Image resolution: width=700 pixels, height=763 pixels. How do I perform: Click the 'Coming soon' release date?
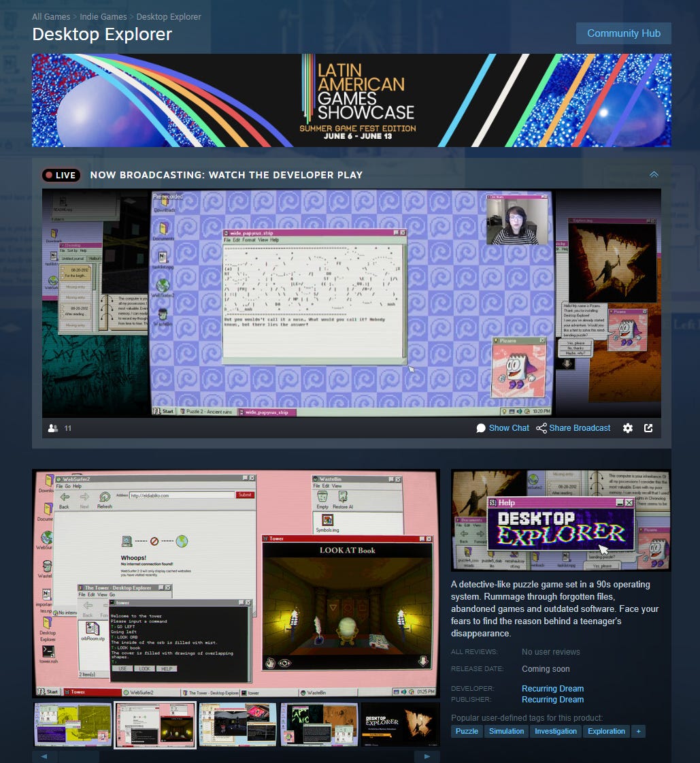pyautogui.click(x=546, y=669)
